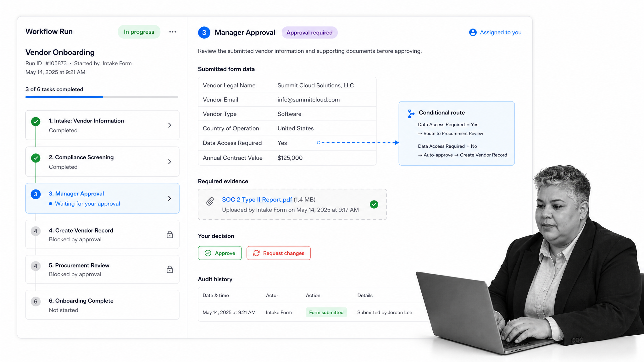Click the Approval required badge

[309, 33]
